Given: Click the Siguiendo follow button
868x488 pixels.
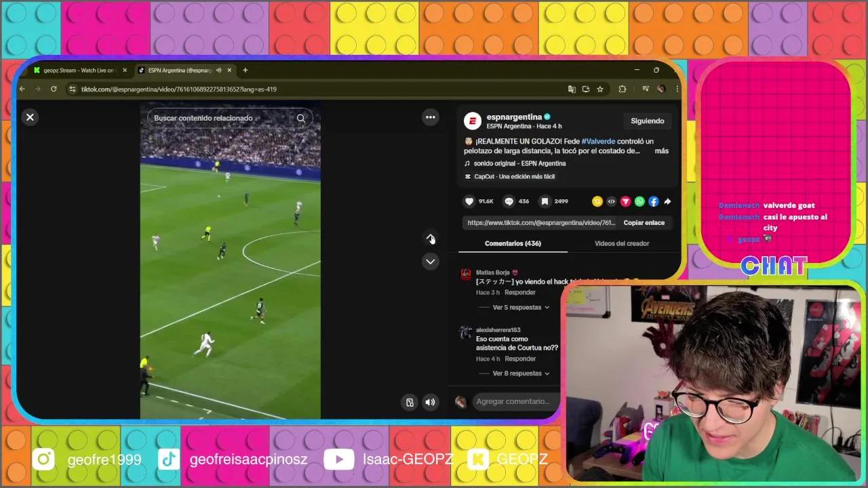Looking at the screenshot, I should click(648, 121).
